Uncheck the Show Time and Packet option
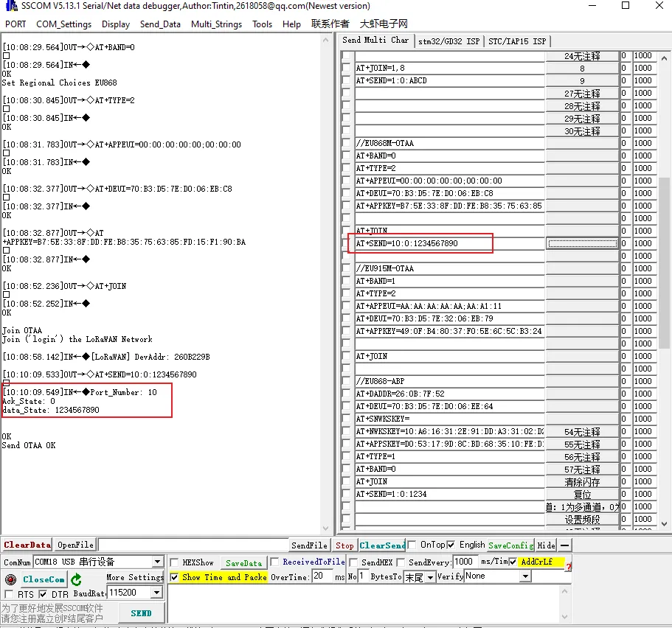Viewport: 672px width, 628px height. [x=175, y=577]
